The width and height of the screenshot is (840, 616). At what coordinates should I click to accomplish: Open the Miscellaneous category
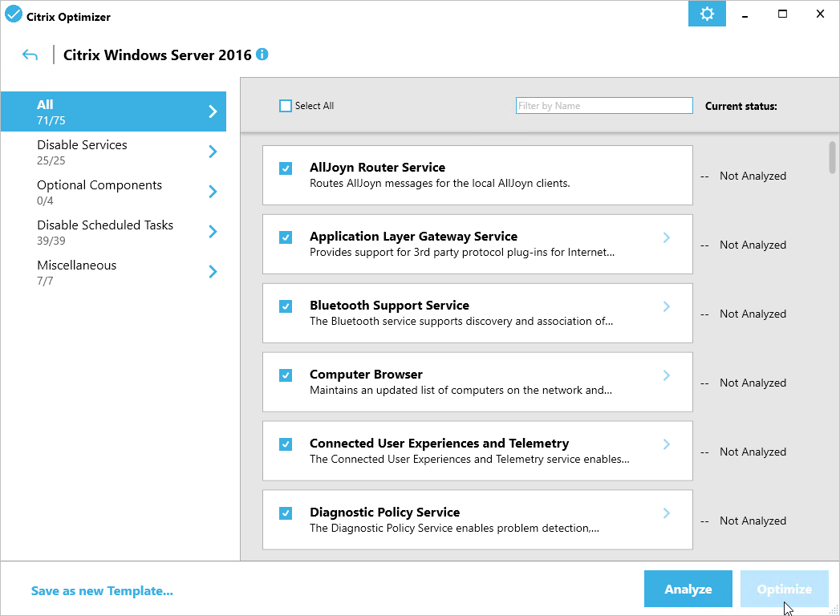(114, 272)
